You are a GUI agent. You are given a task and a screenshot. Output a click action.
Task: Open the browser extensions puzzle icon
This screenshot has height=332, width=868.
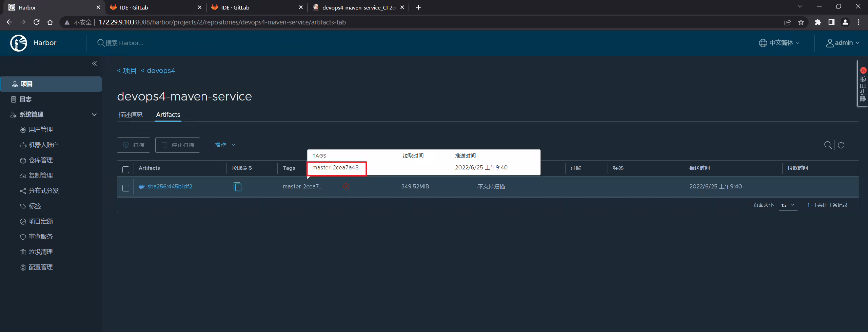(x=818, y=22)
